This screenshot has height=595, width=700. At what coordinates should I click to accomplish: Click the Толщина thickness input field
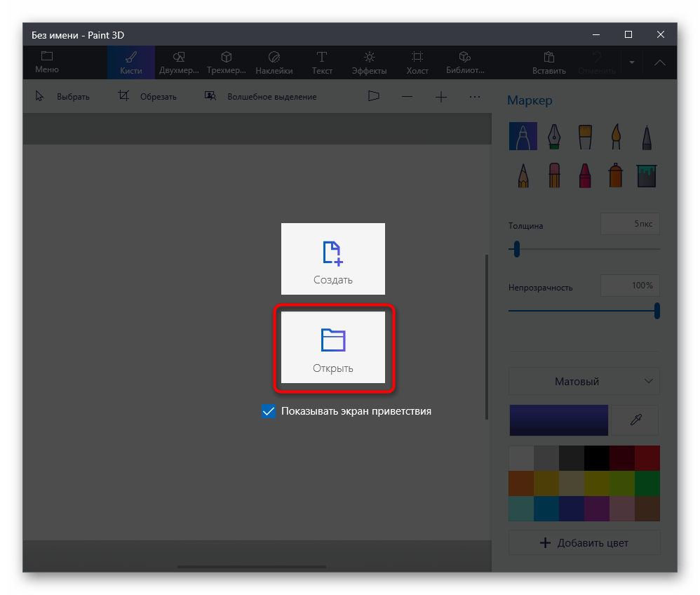tap(629, 224)
